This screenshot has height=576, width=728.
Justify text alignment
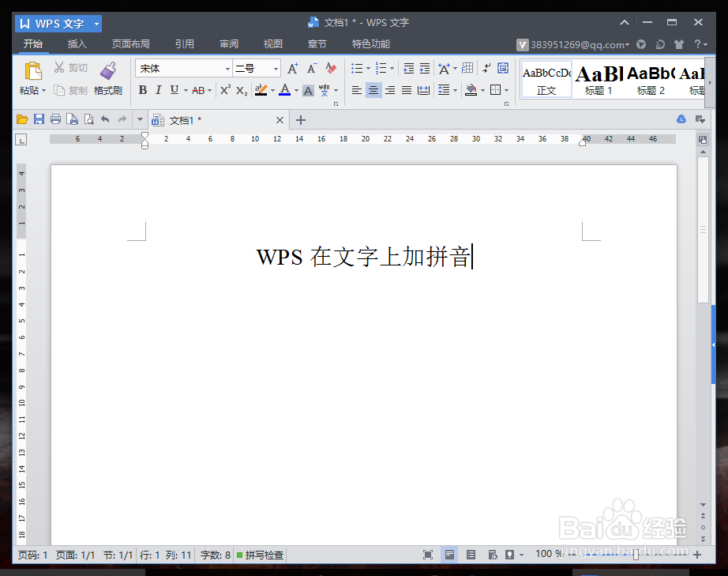tap(407, 90)
